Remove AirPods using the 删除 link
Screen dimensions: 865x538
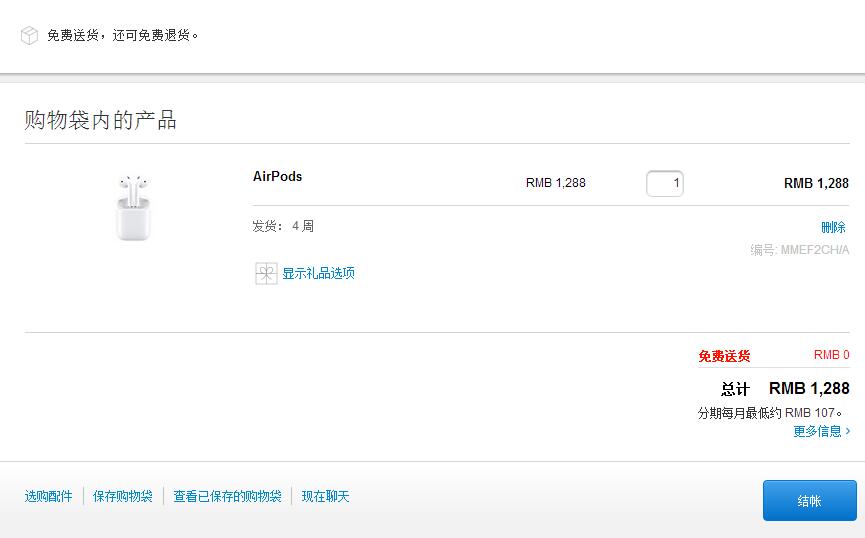tap(833, 227)
